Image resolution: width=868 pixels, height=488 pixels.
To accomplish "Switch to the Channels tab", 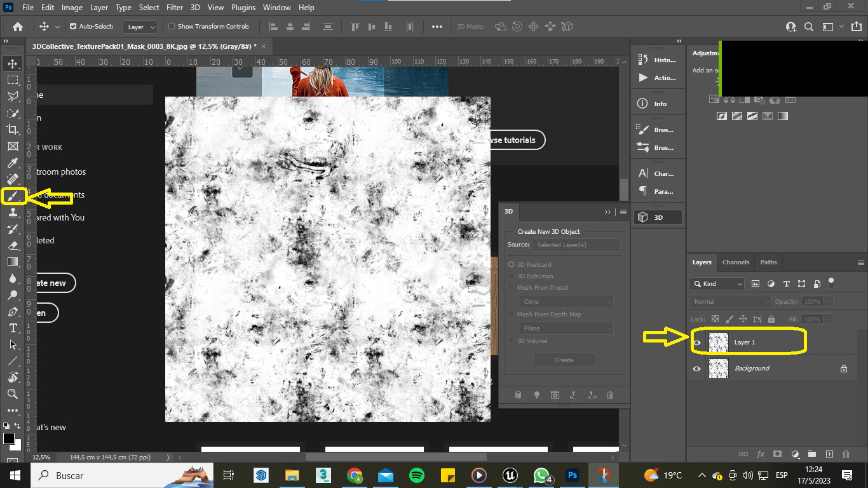I will [735, 262].
